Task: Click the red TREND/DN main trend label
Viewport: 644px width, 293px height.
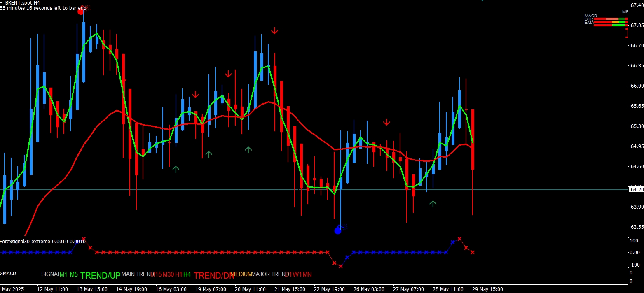Action: pyautogui.click(x=214, y=276)
